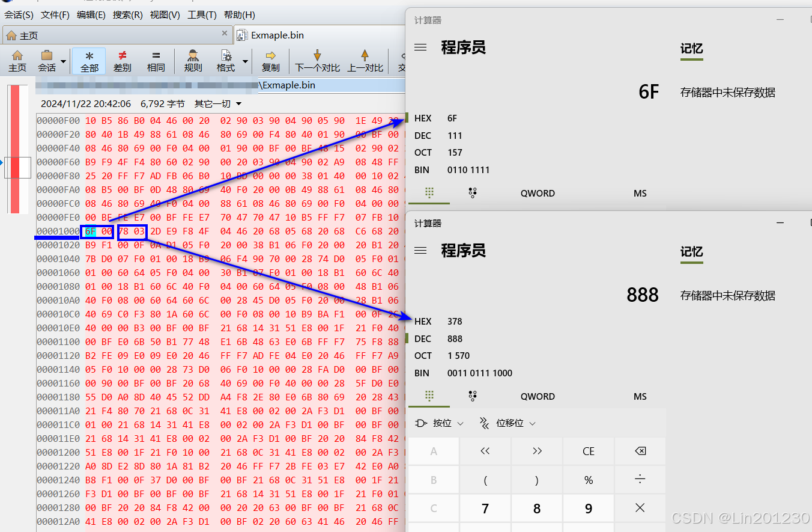Open the 搜索(R) menu
Viewport: 812px width, 532px height.
click(128, 14)
